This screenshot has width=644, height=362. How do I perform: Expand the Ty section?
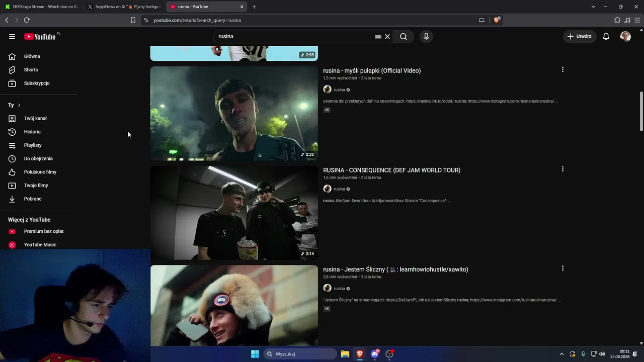pos(15,105)
